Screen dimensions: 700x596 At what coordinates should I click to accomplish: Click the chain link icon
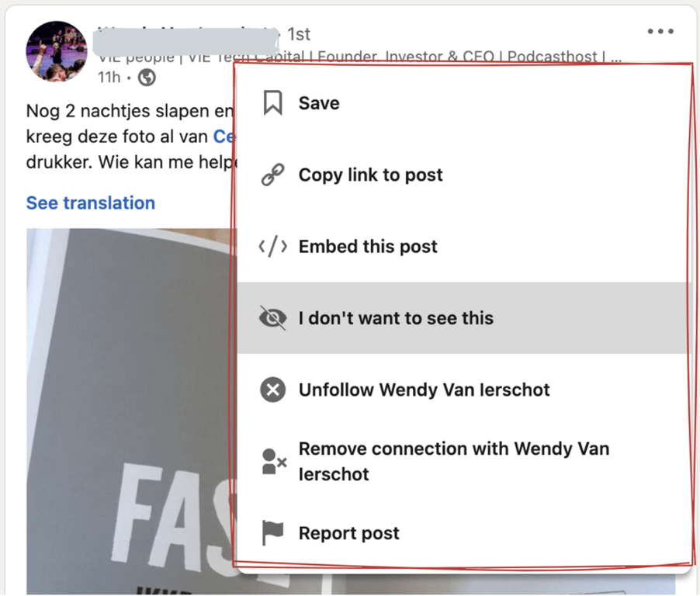coord(272,175)
